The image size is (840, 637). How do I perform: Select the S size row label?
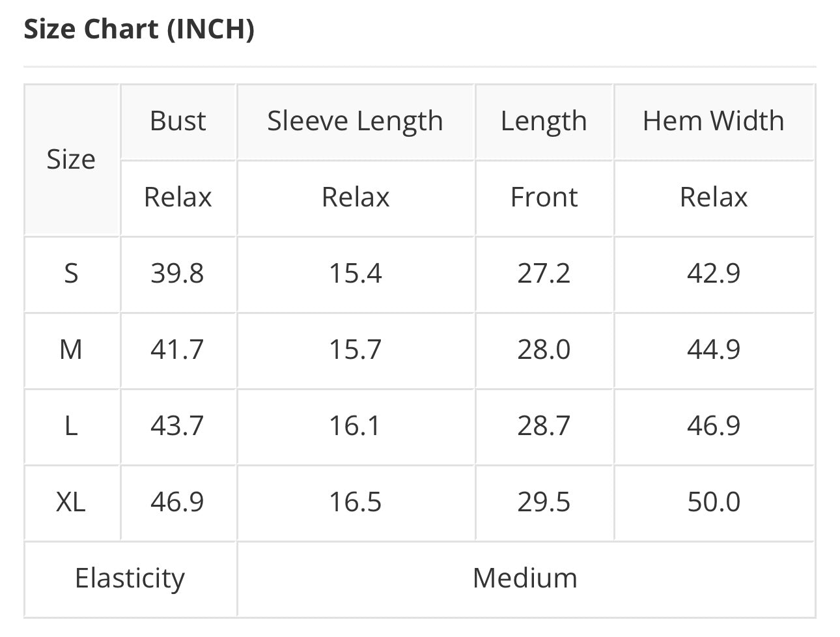[71, 274]
